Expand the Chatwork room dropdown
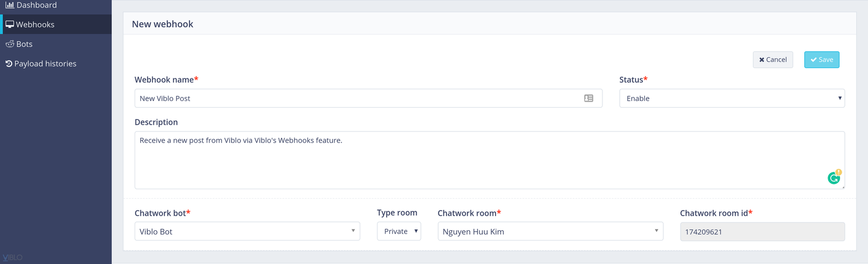Image resolution: width=868 pixels, height=264 pixels. click(x=550, y=231)
